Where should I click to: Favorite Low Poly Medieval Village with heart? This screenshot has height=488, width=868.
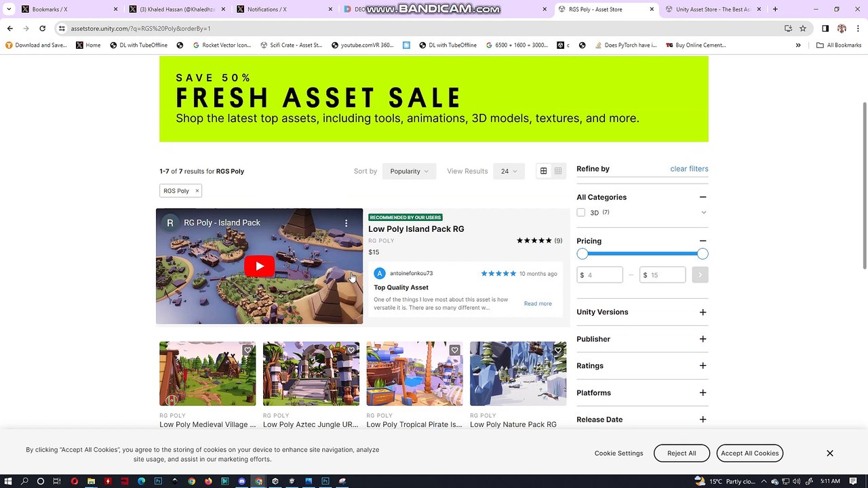(248, 350)
